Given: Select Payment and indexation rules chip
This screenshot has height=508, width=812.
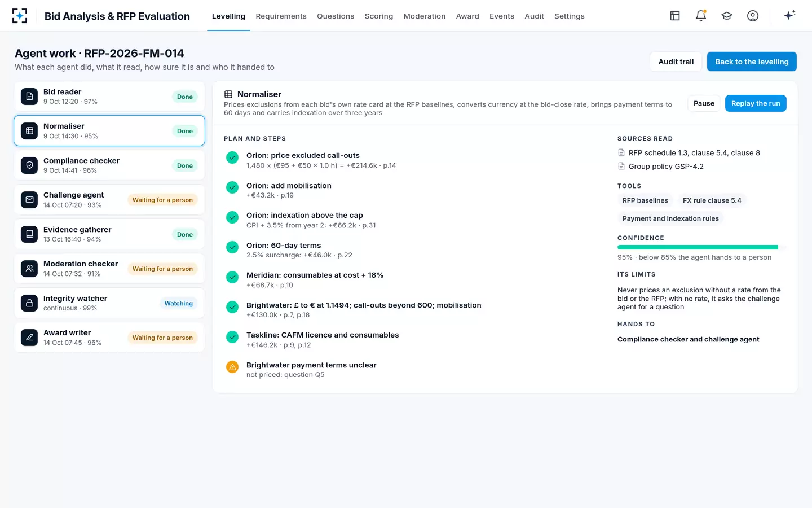Looking at the screenshot, I should [x=670, y=218].
